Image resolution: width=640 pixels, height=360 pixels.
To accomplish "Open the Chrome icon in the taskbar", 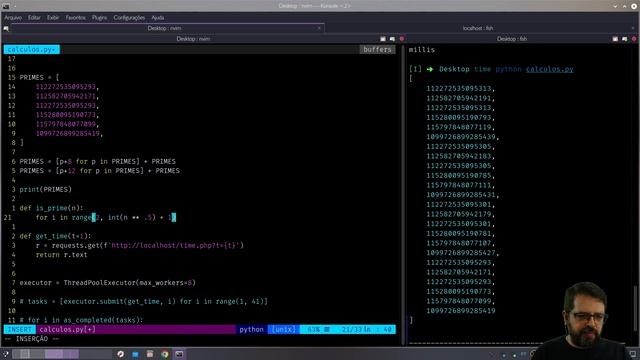I will tap(164, 354).
